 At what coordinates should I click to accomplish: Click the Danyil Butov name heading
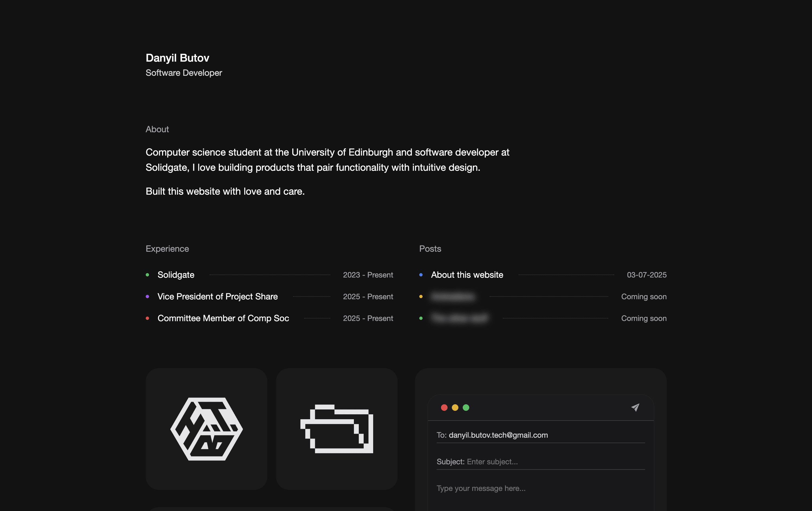click(x=177, y=58)
